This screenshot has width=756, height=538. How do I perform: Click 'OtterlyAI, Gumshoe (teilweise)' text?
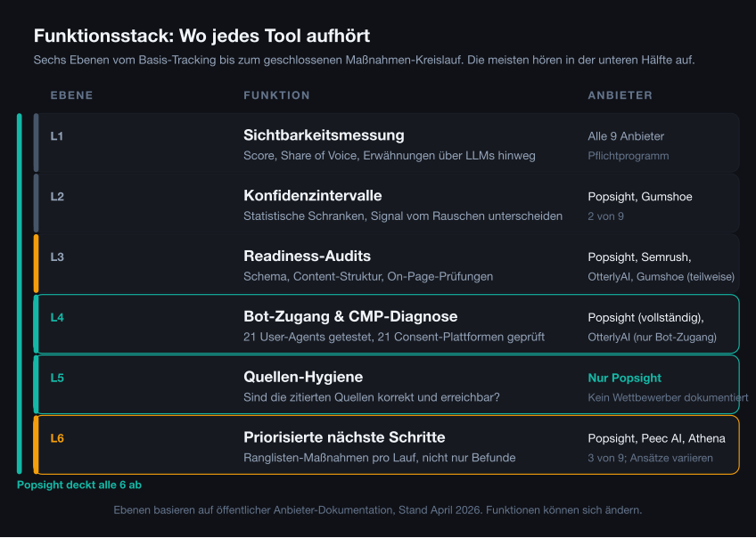click(661, 277)
